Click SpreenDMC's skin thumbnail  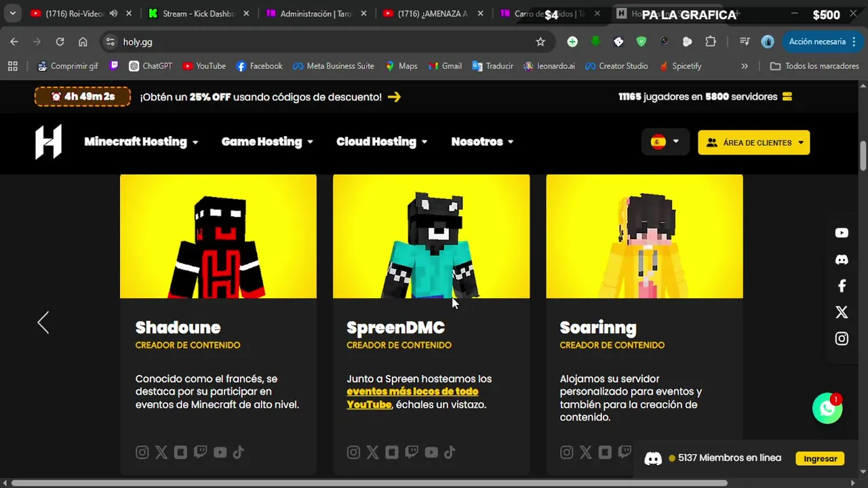[x=431, y=237]
